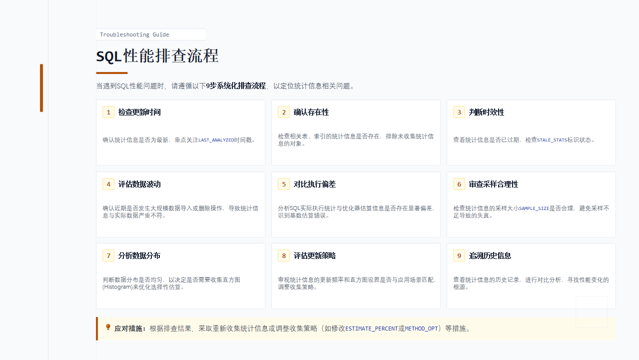Click the lightbulb icon beside 应对措施

coord(108,327)
